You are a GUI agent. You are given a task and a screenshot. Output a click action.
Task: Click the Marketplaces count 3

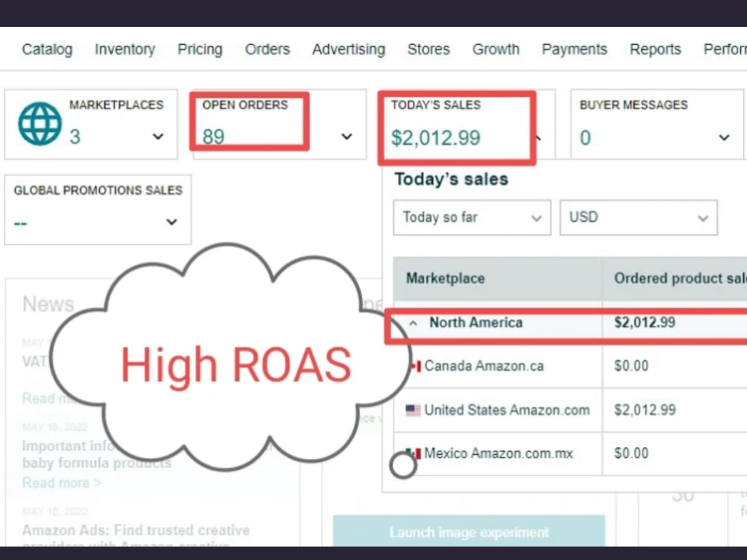[75, 137]
